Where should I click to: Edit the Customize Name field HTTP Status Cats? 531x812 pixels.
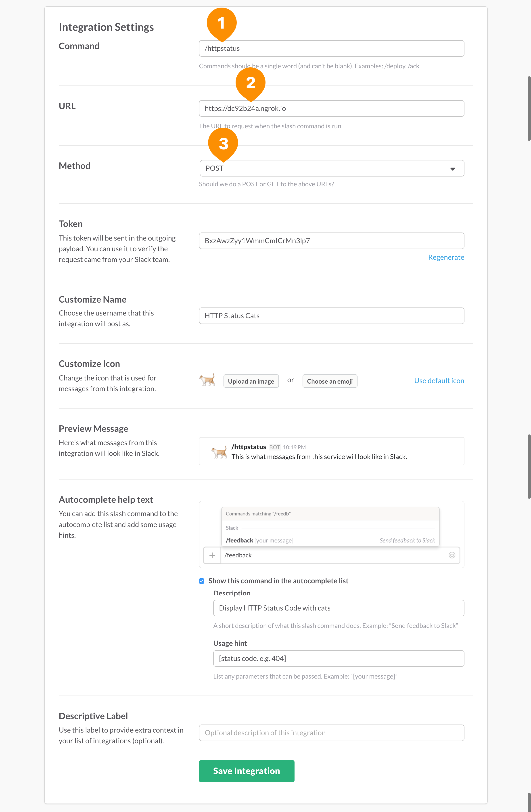click(331, 316)
